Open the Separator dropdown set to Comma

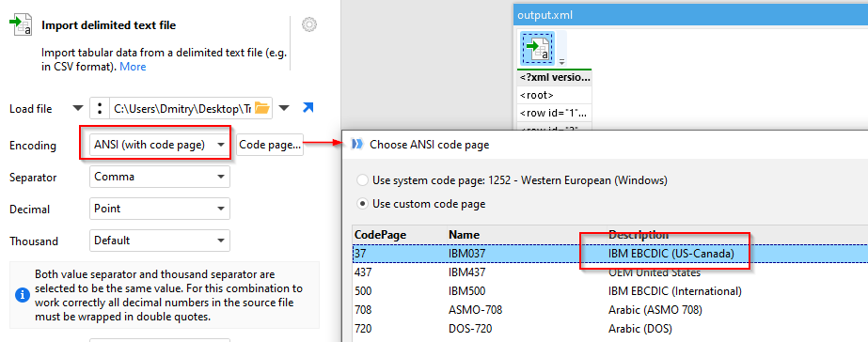[160, 177]
